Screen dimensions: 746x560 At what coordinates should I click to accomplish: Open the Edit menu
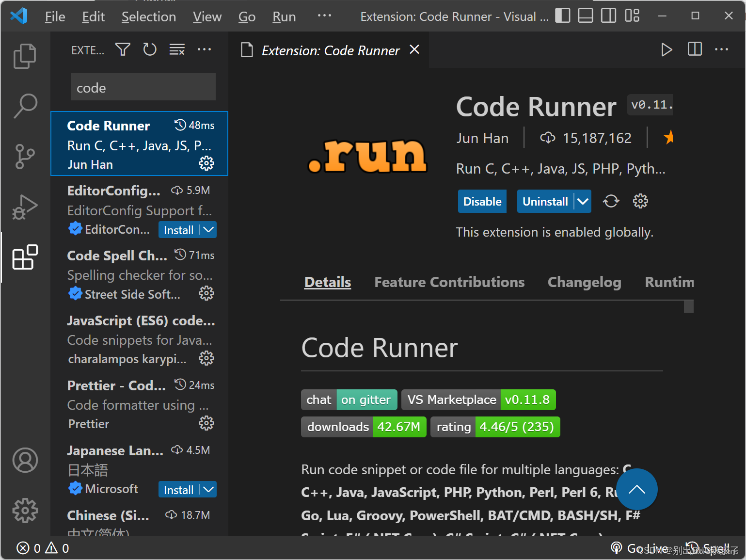93,16
